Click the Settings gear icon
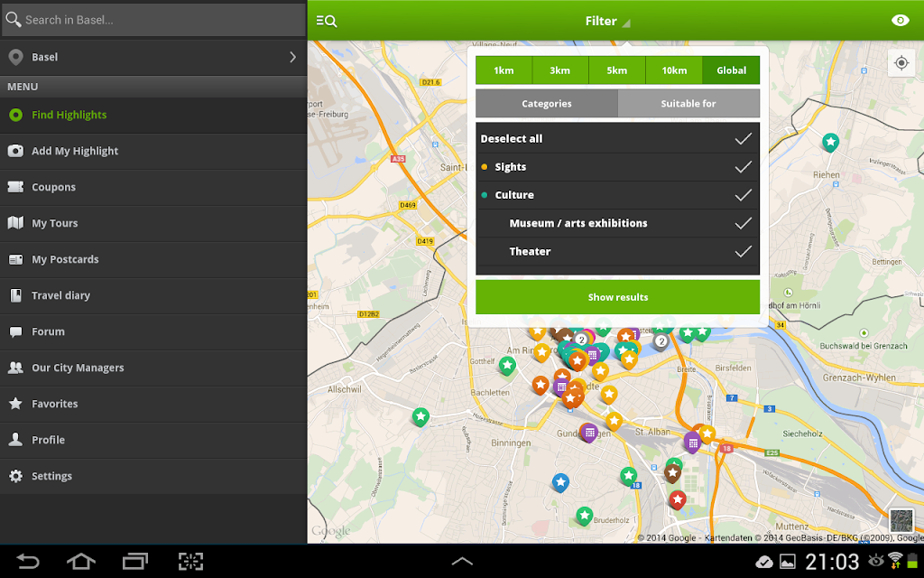Screen dimensions: 924x578 click(x=16, y=476)
